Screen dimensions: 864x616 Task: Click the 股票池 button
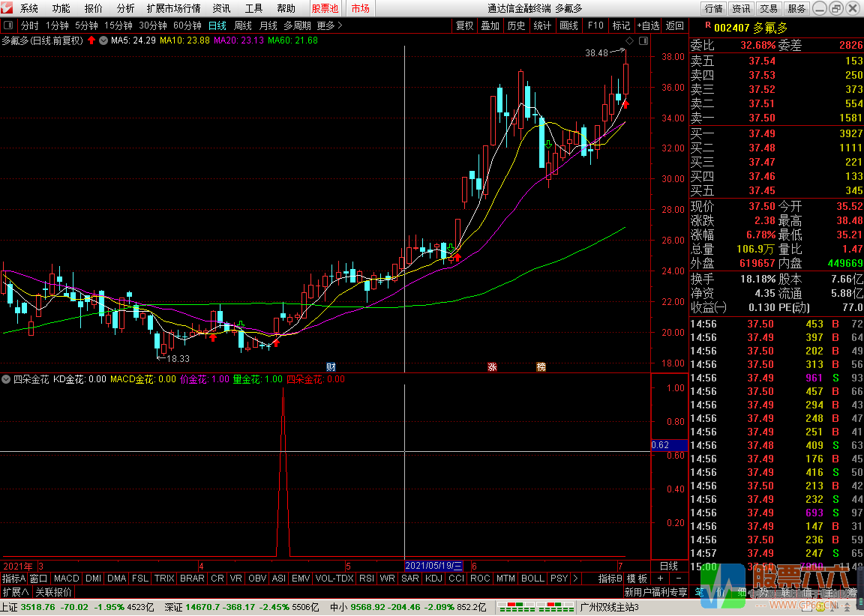click(325, 8)
